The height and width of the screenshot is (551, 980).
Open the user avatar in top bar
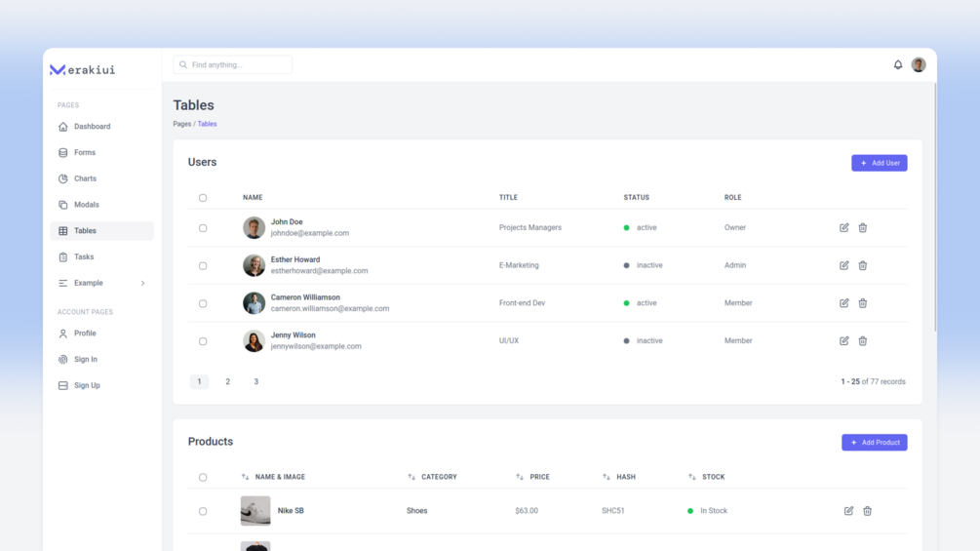pos(919,64)
